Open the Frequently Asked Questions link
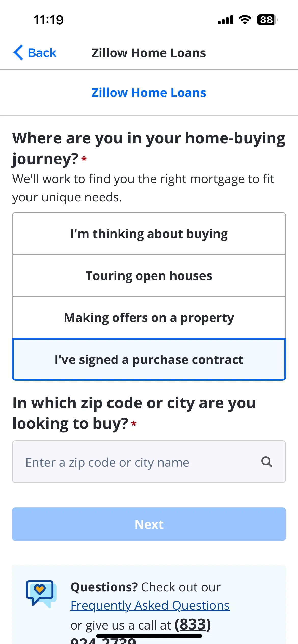The image size is (298, 644). coord(150,606)
